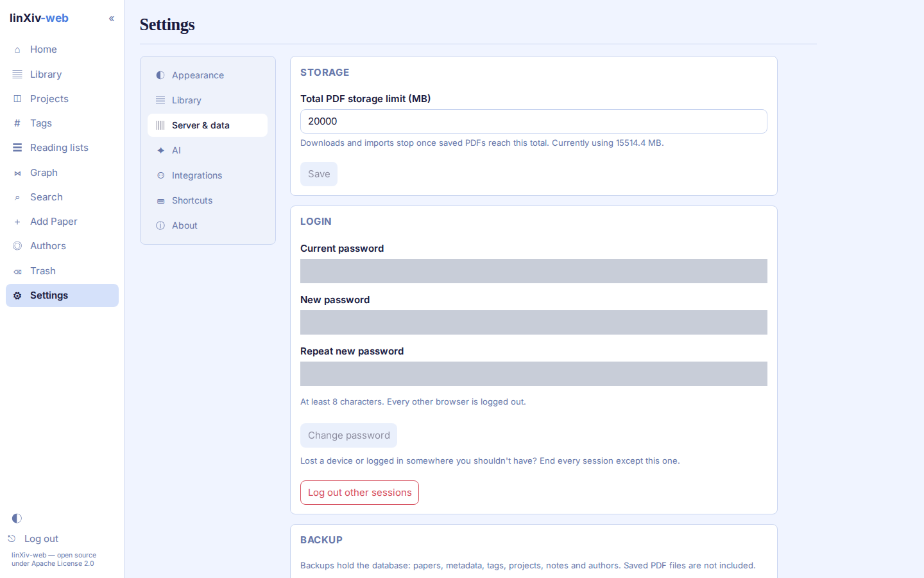Click the Projects book icon
Image resolution: width=924 pixels, height=578 pixels.
point(17,99)
